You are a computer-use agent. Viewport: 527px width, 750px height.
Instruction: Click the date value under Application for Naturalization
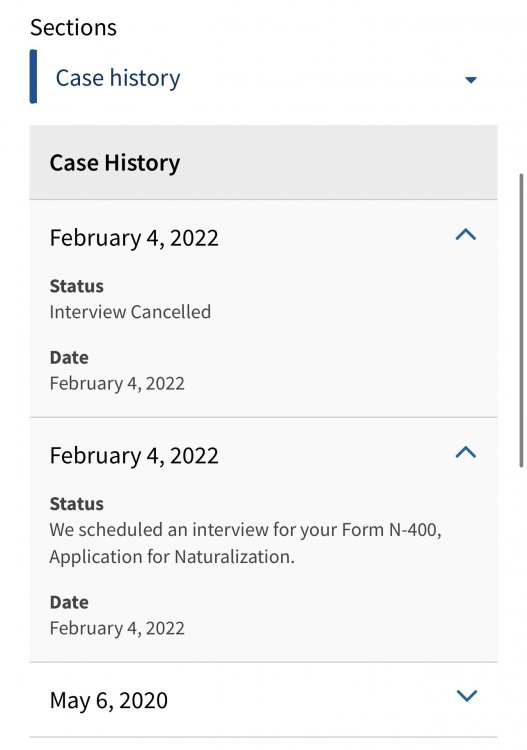117,629
